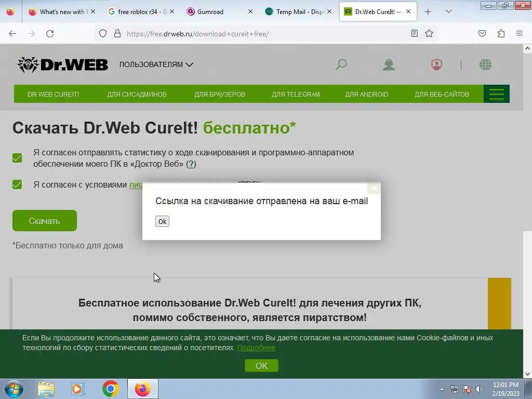532x399 pixels.
Task: Click the Firefox taskbar button
Action: (143, 389)
